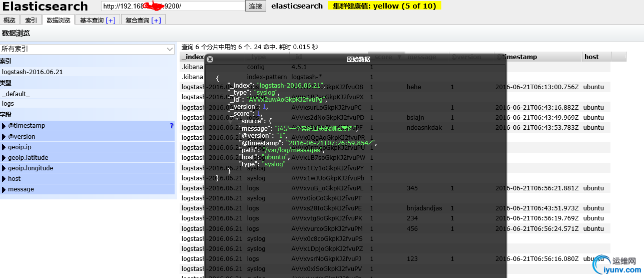Click the bsiajn message cell
Screen dimensions: 644x278
[416, 117]
